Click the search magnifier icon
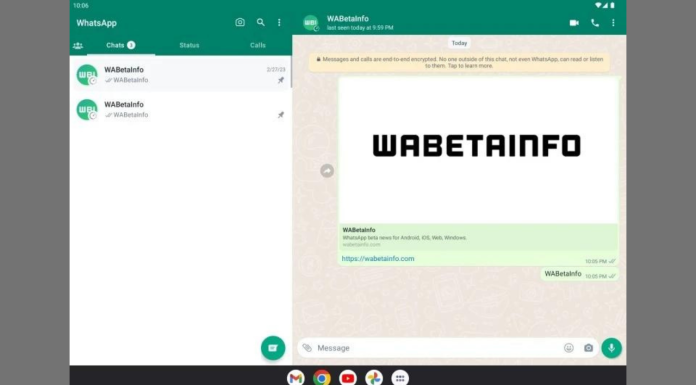Screen dimensions: 696x385 click(x=261, y=22)
